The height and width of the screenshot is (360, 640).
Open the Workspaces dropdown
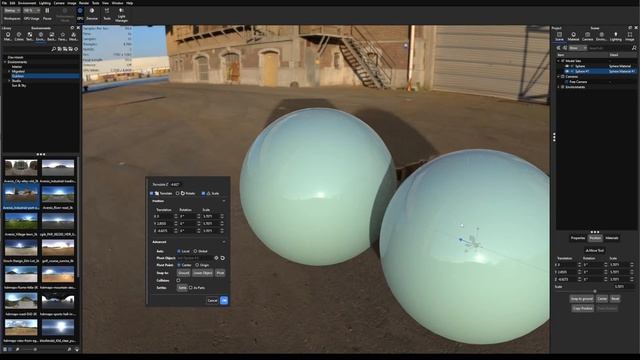12,11
